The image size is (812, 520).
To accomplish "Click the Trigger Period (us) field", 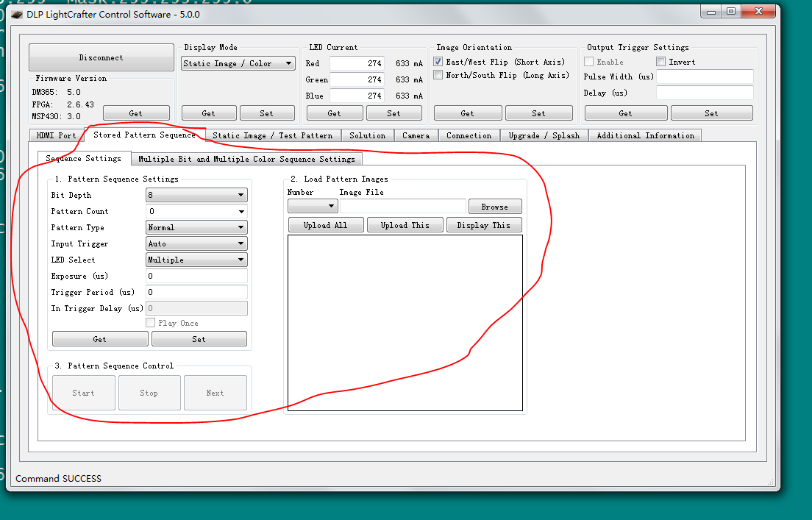I will 197,291.
